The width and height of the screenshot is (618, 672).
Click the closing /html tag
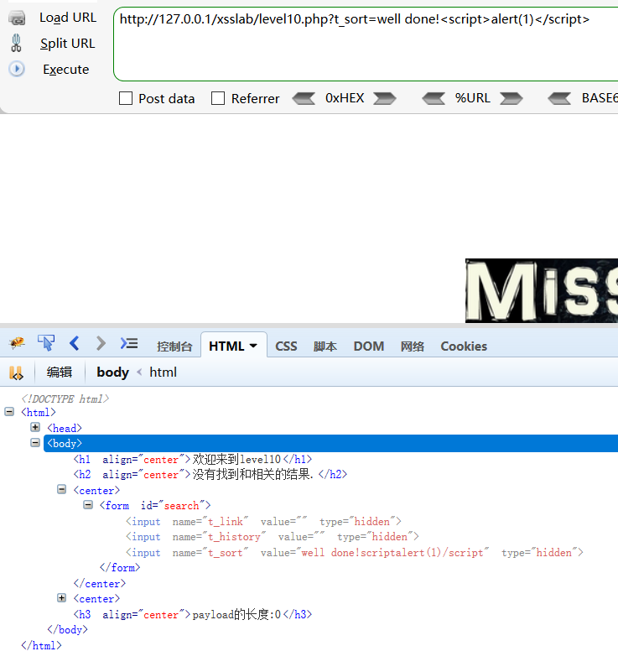point(42,645)
